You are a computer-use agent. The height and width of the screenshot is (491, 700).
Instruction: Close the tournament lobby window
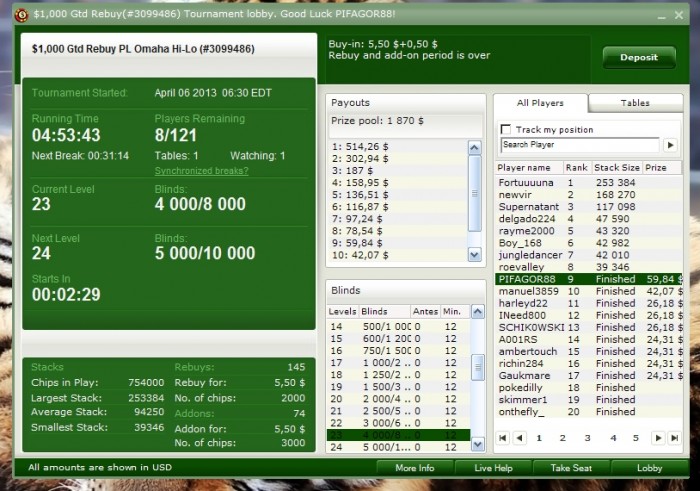[x=679, y=15]
